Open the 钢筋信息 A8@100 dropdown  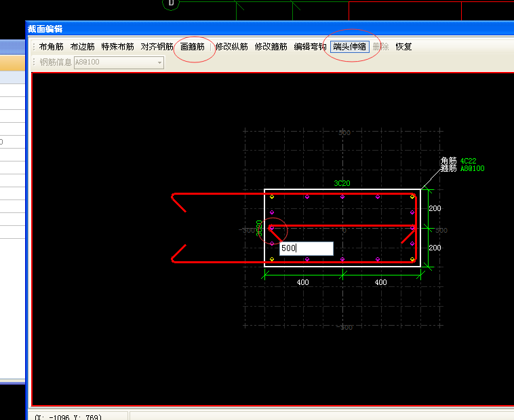point(119,62)
